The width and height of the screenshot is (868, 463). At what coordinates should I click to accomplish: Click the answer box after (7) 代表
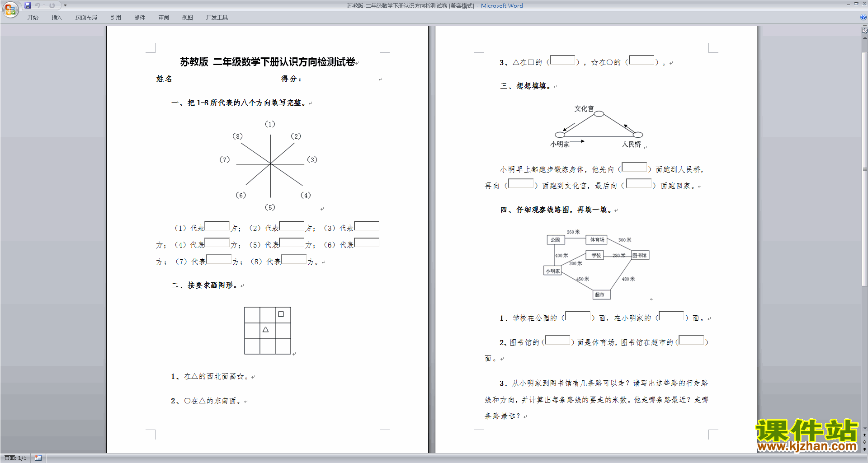pos(219,259)
